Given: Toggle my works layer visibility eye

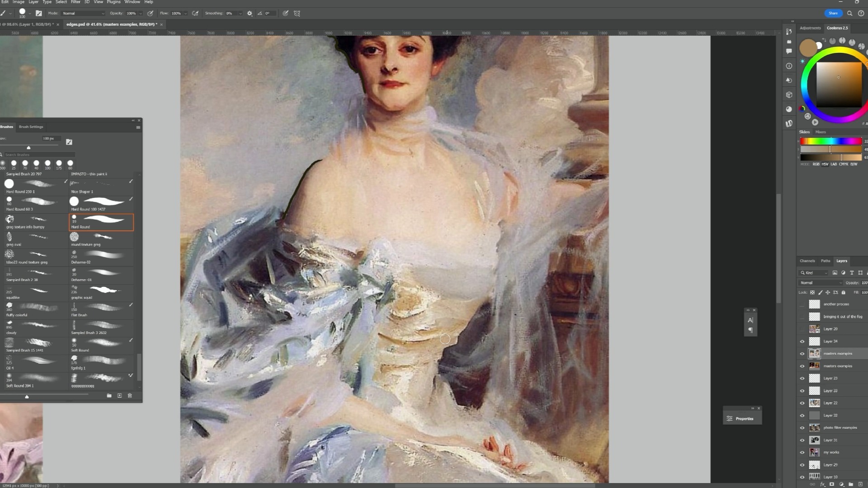Looking at the screenshot, I should (802, 452).
